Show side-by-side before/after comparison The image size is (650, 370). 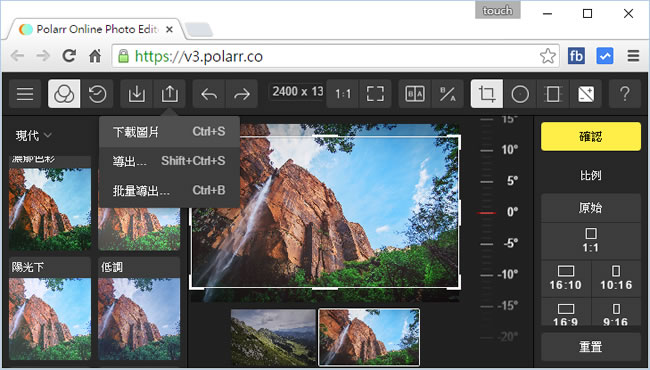click(x=415, y=94)
